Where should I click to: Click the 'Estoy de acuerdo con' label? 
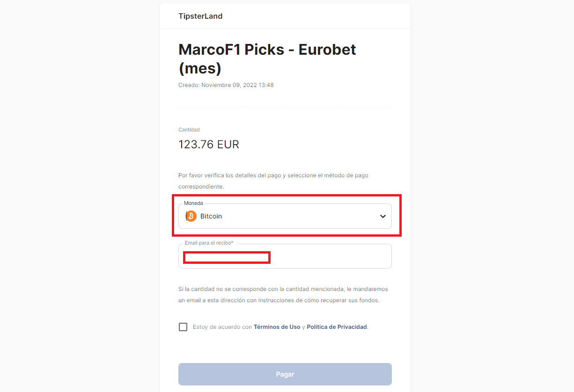[222, 327]
